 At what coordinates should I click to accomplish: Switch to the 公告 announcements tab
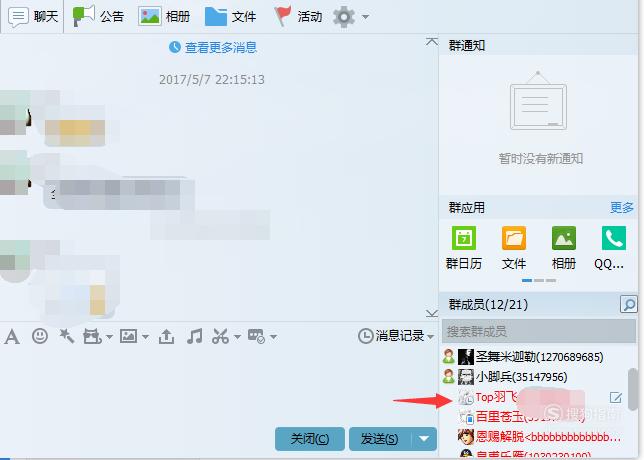pos(98,16)
